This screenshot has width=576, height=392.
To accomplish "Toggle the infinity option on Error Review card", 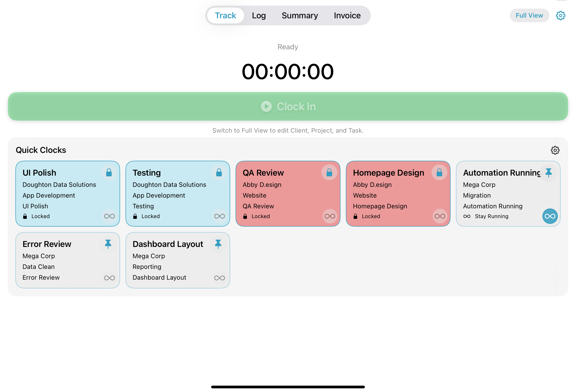I will pos(109,277).
